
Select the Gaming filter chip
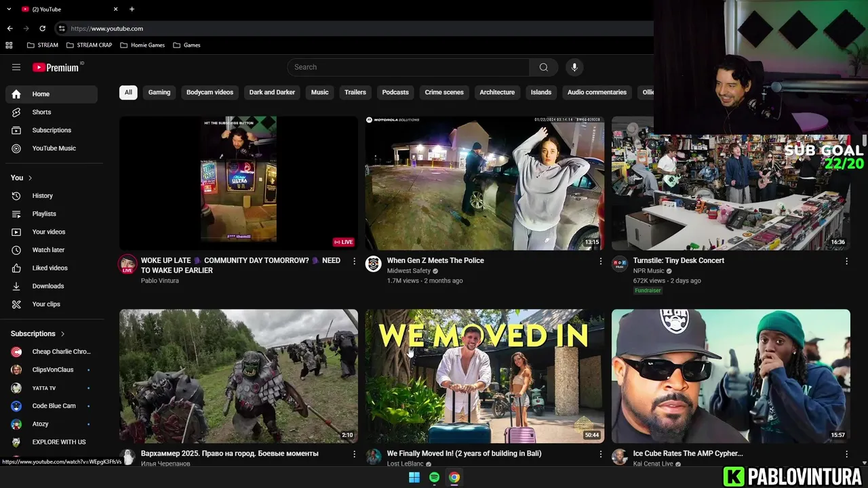coord(159,92)
